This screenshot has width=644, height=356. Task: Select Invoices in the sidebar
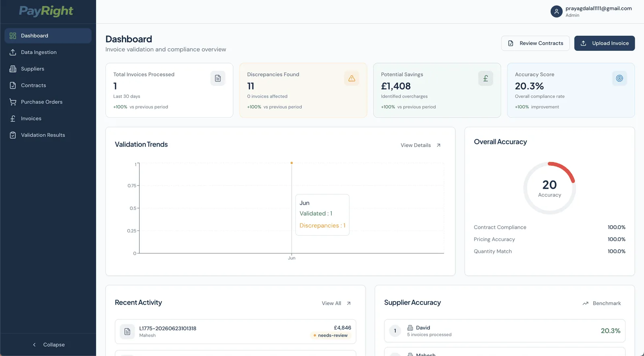(x=48, y=118)
